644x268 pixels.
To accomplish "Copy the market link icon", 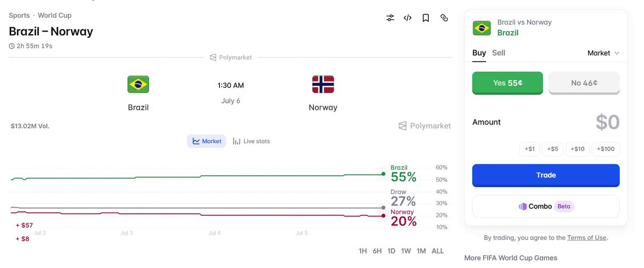I will tap(444, 18).
